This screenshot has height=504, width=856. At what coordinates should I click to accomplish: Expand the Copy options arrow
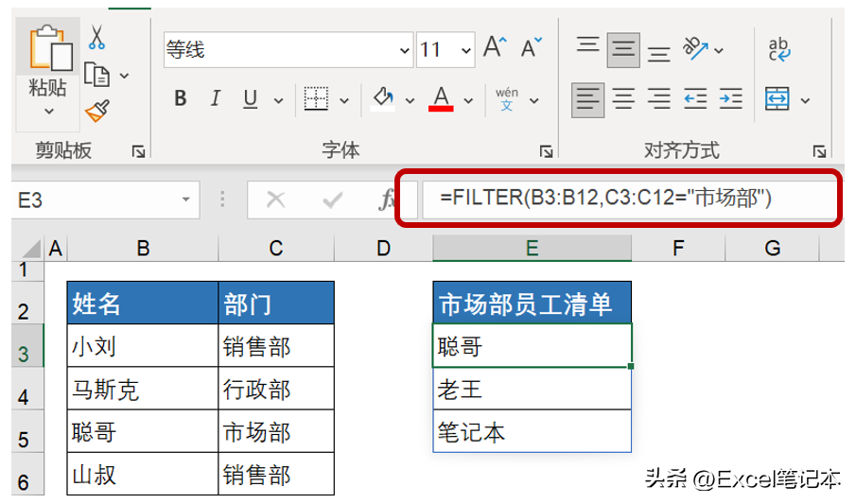click(x=125, y=76)
